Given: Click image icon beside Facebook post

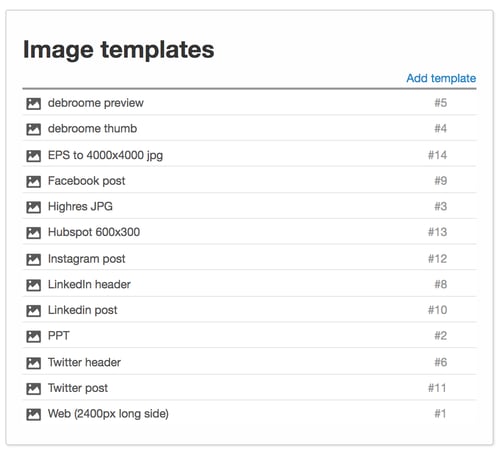Looking at the screenshot, I should click(34, 182).
